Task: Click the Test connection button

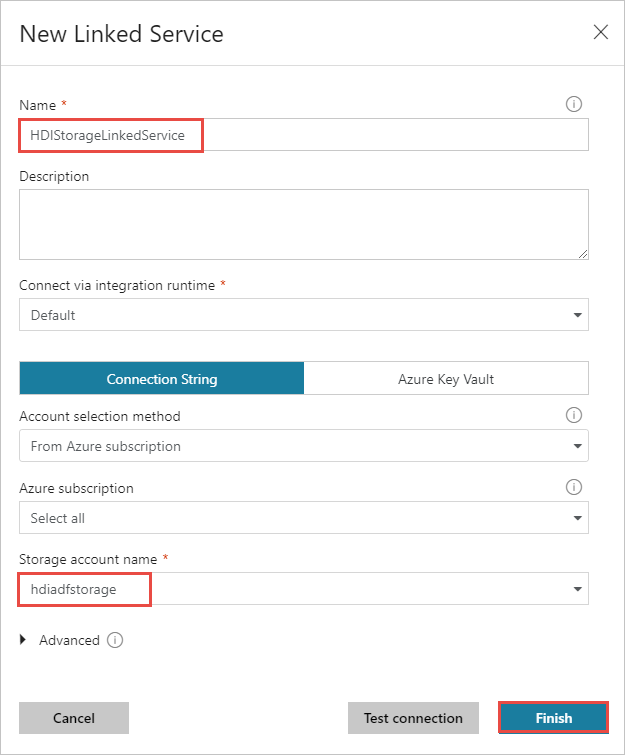Action: coord(413,718)
